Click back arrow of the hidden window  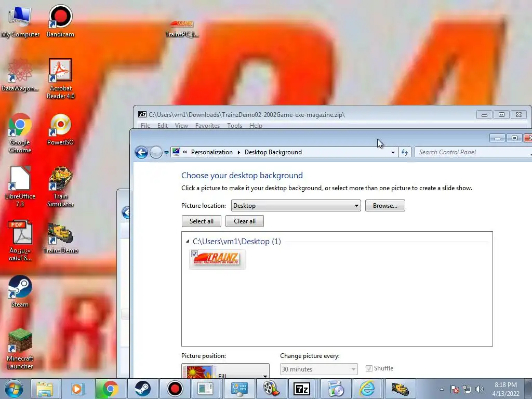126,212
